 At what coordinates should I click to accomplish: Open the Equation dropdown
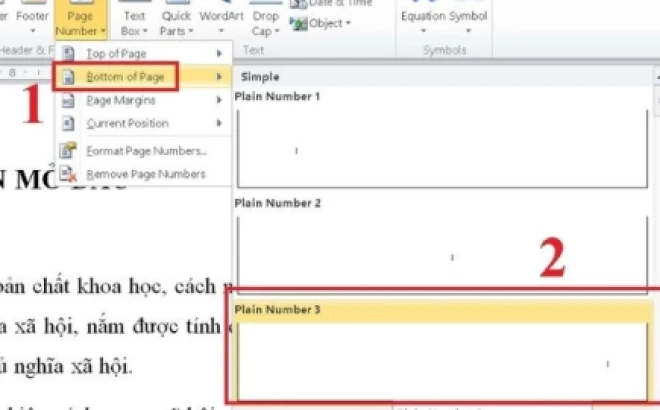click(423, 19)
